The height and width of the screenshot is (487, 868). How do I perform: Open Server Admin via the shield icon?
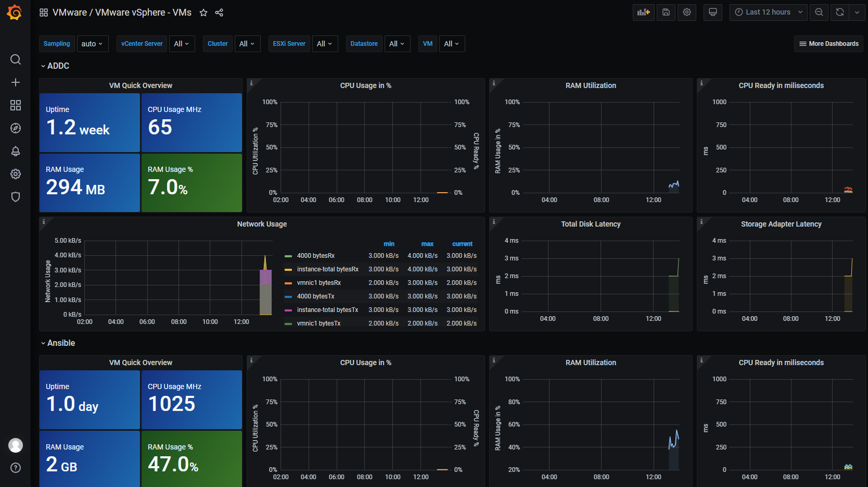tap(16, 197)
